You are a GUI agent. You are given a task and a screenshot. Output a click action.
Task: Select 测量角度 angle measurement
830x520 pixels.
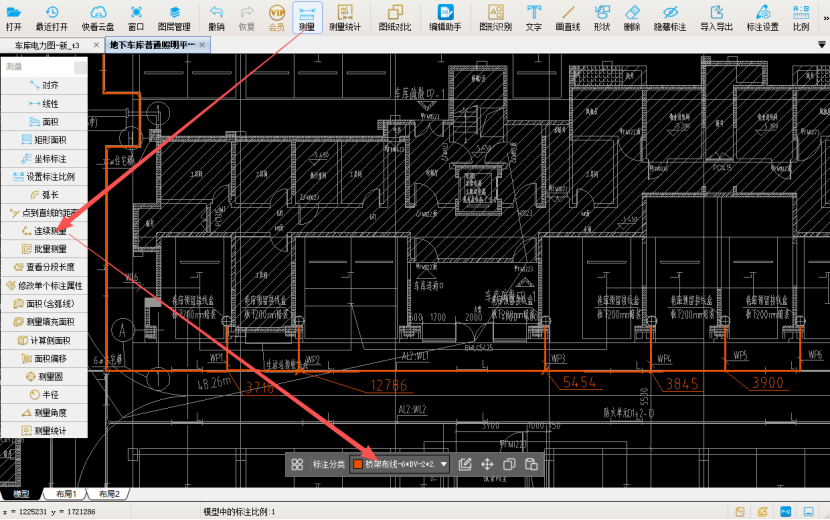pyautogui.click(x=44, y=413)
